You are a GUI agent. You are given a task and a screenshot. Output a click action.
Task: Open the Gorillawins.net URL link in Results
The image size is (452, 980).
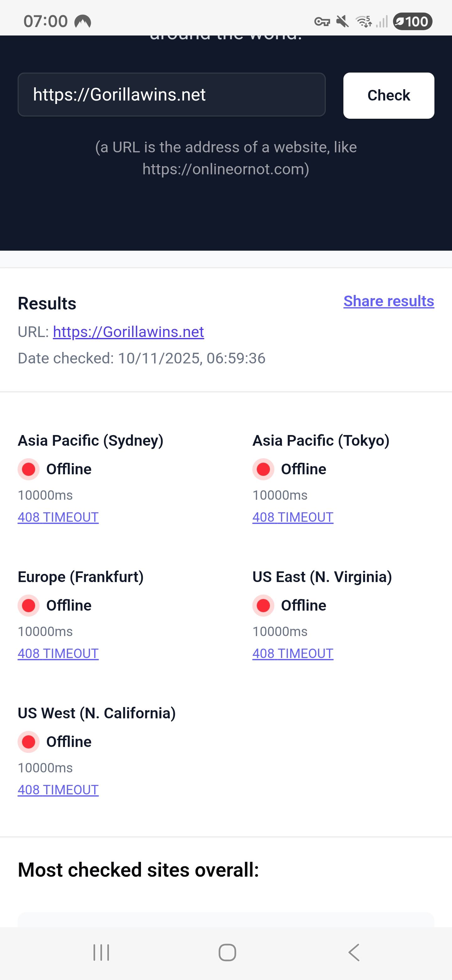[128, 332]
